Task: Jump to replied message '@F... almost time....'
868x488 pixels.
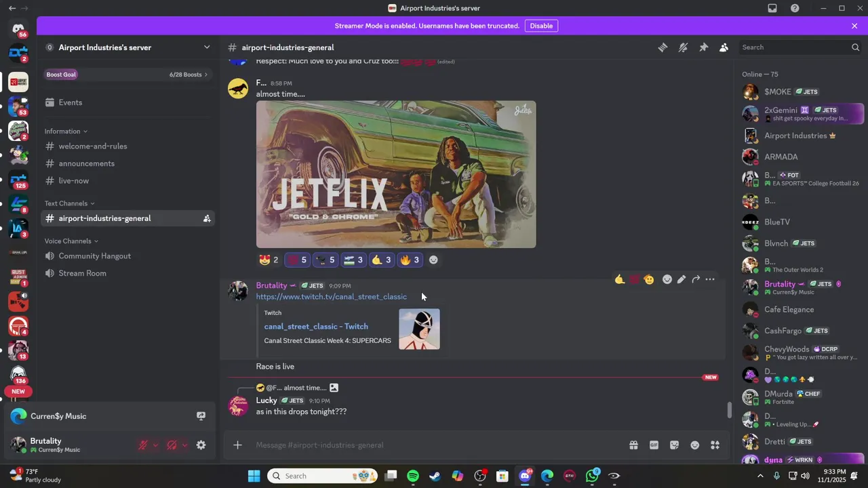Action: (296, 388)
